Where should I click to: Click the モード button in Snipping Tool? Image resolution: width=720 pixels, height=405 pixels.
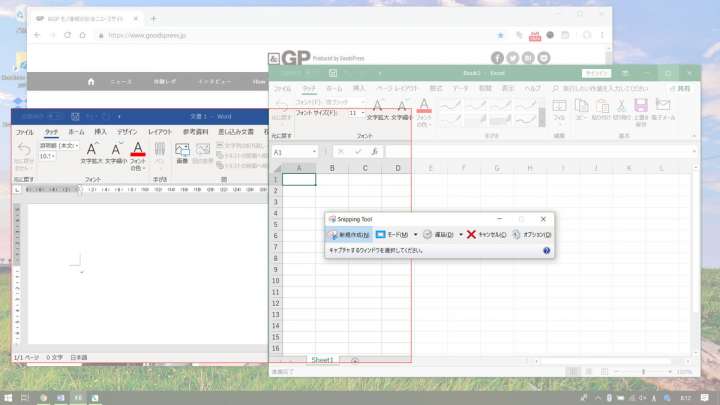pyautogui.click(x=392, y=235)
